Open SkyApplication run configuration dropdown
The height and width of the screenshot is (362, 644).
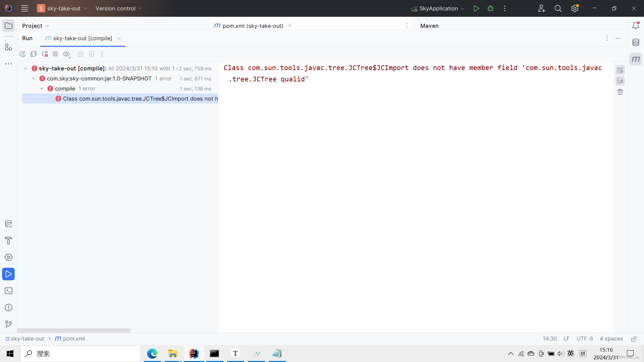438,8
